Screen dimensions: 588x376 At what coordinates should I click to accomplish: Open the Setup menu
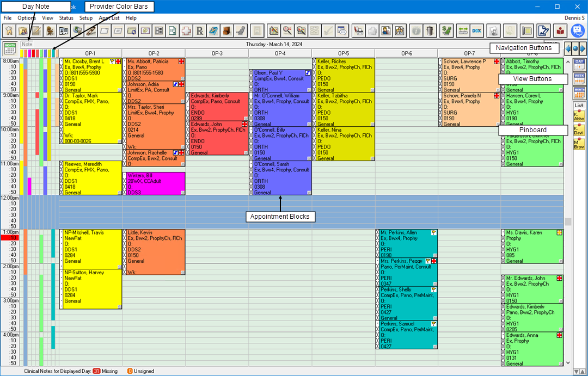[86, 18]
